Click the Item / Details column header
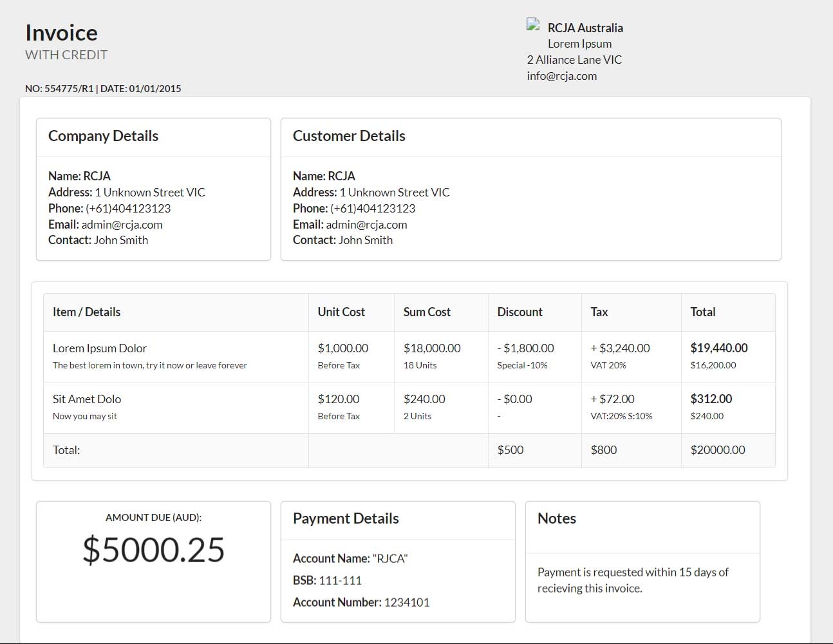The width and height of the screenshot is (833, 644). 86,312
